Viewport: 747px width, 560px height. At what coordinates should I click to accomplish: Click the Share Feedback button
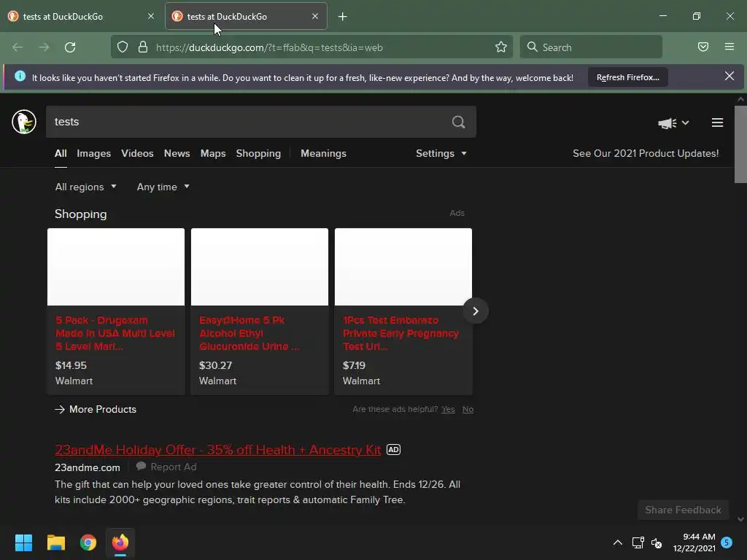(x=683, y=510)
